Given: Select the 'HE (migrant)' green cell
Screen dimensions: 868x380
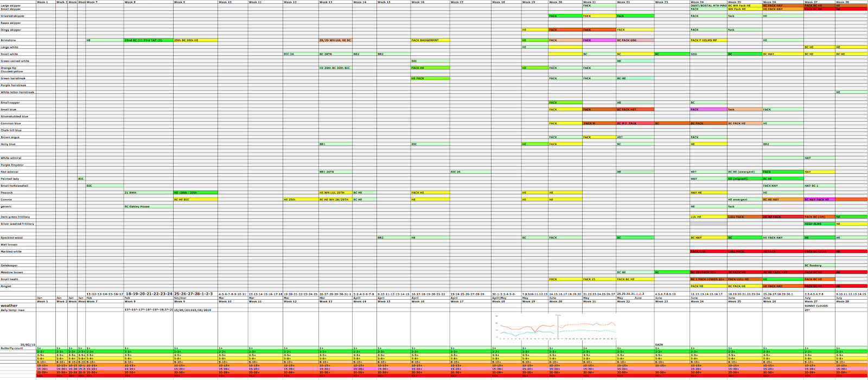Looking at the screenshot, I should 745,179.
